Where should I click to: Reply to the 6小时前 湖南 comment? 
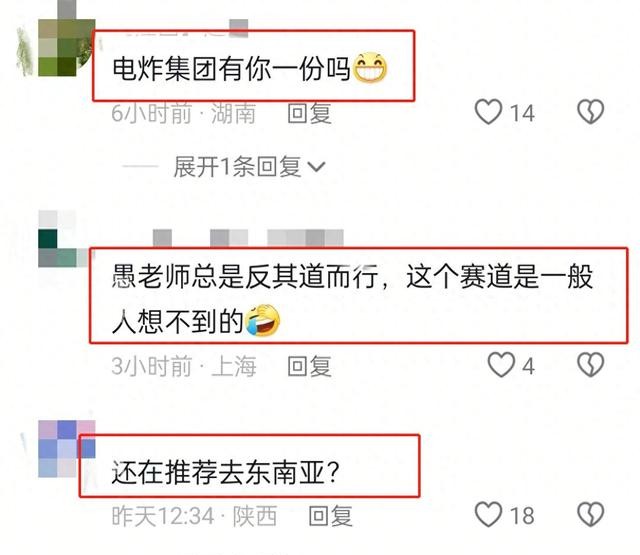pos(309,113)
